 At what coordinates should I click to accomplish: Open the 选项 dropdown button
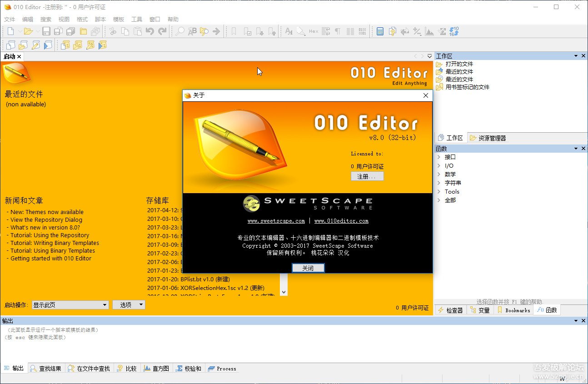129,305
